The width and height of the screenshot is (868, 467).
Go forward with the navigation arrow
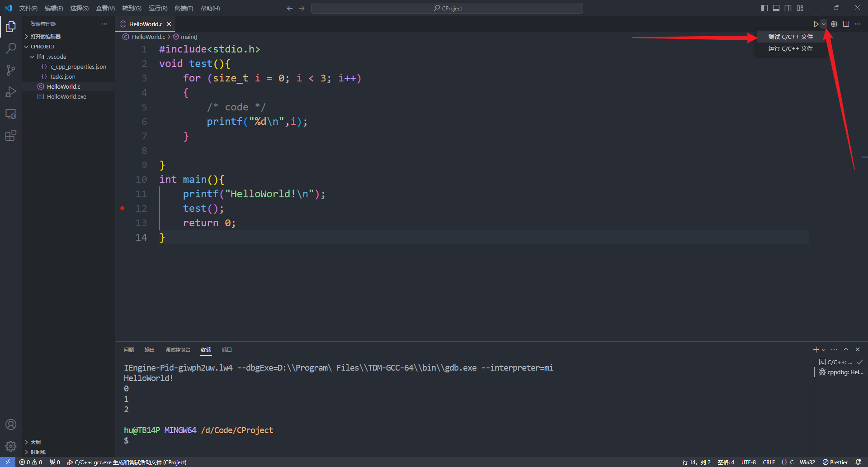click(x=302, y=8)
